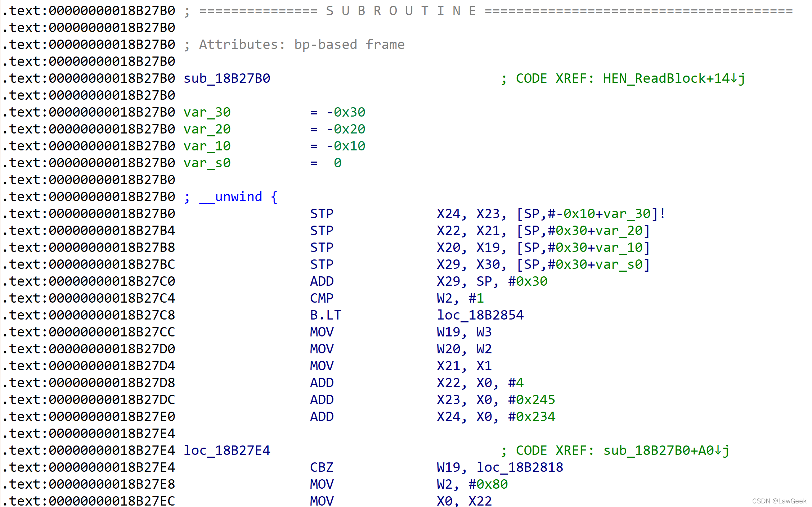812x507 pixels.
Task: Click CBZ instruction mnemonic
Action: click(322, 467)
